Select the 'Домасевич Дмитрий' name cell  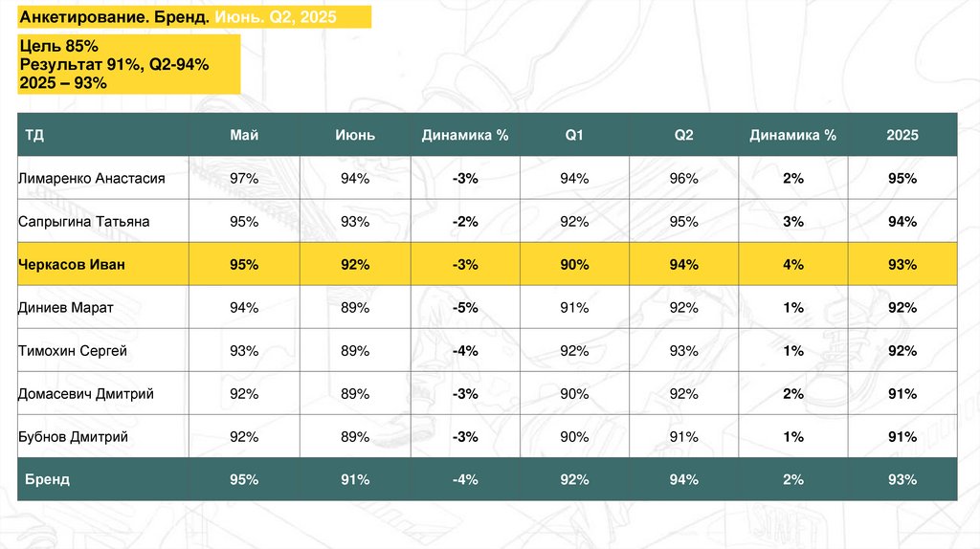tap(86, 394)
